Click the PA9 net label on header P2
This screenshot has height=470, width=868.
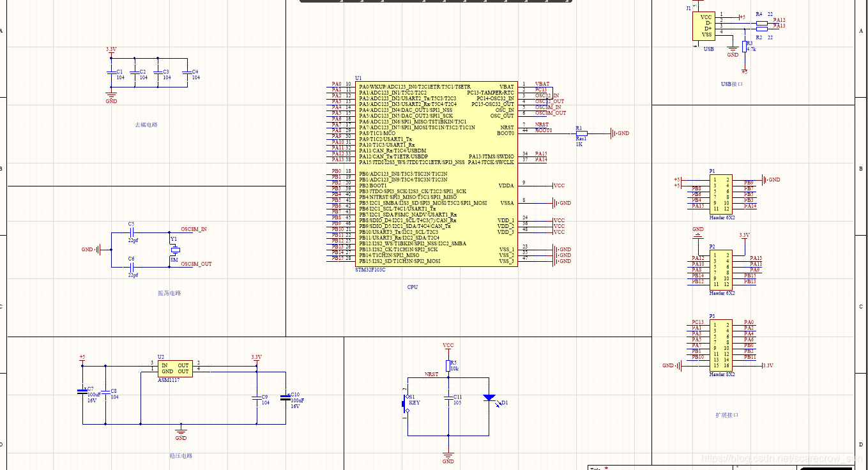[x=755, y=270]
